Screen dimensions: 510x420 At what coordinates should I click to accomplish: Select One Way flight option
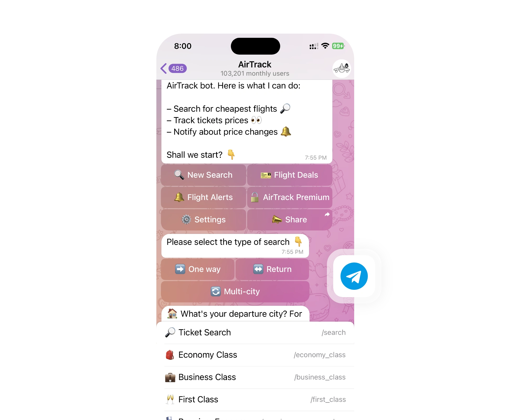(x=198, y=268)
